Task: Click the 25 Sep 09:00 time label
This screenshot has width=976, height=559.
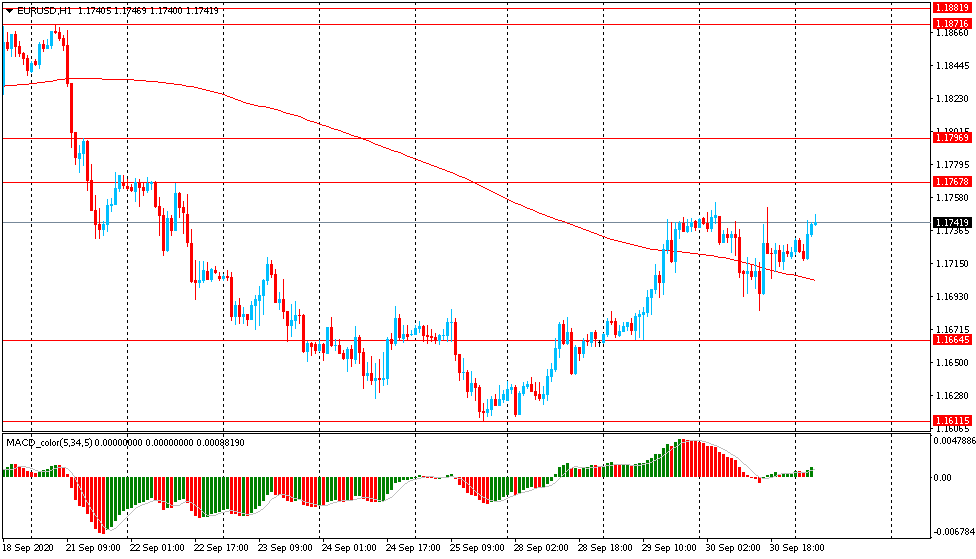Action: (x=477, y=548)
